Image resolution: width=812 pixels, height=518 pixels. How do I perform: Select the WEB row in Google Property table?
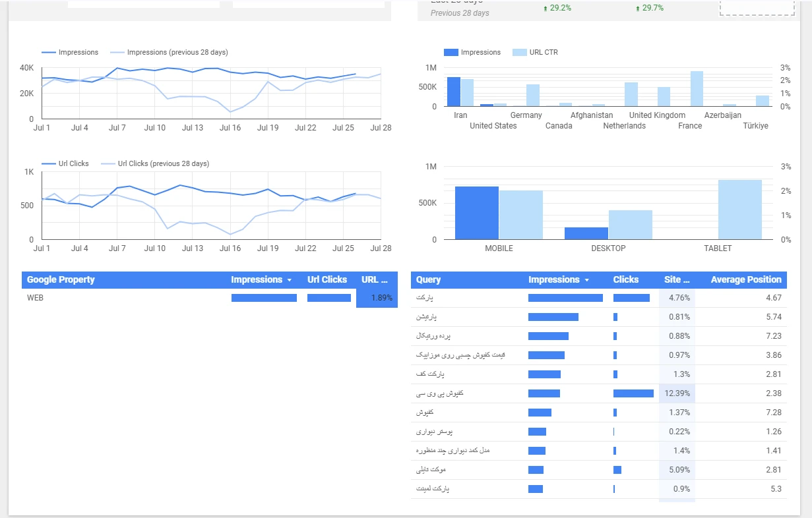click(x=210, y=298)
